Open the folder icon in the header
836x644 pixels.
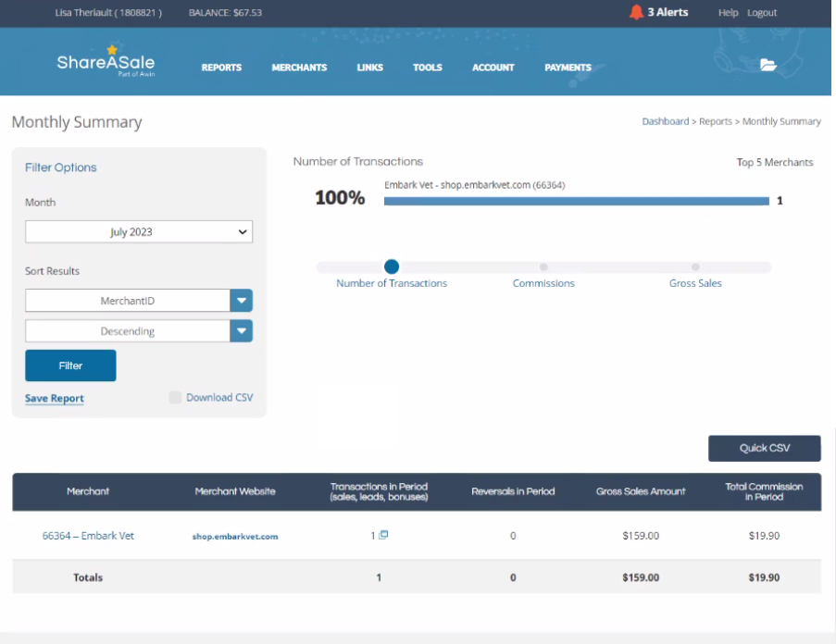767,65
